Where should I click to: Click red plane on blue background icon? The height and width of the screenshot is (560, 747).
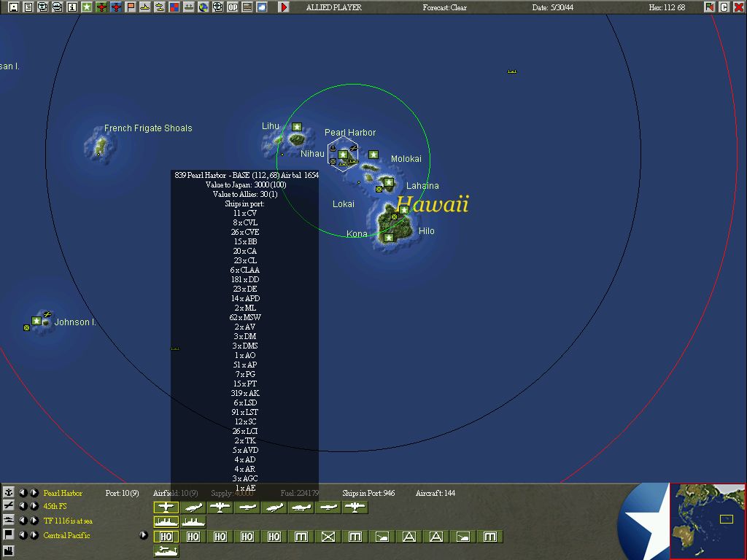click(116, 7)
